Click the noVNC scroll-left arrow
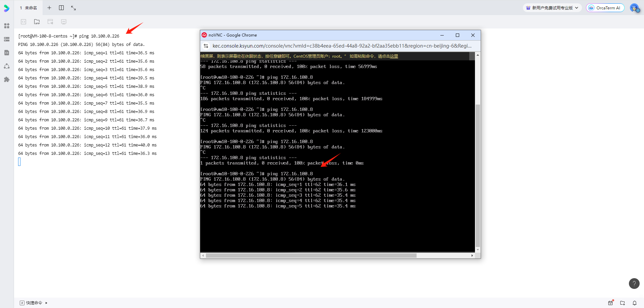This screenshot has width=644, height=308. tap(203, 255)
